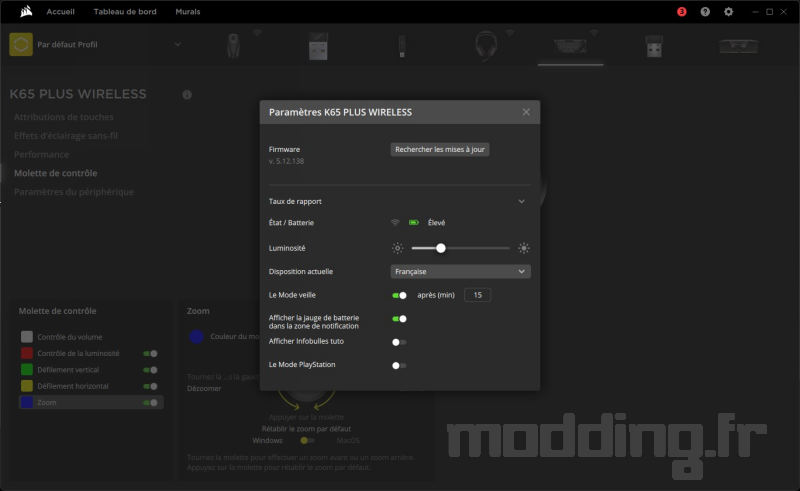Toggle the battery gauge notification switch
The width and height of the screenshot is (800, 491).
pos(399,318)
